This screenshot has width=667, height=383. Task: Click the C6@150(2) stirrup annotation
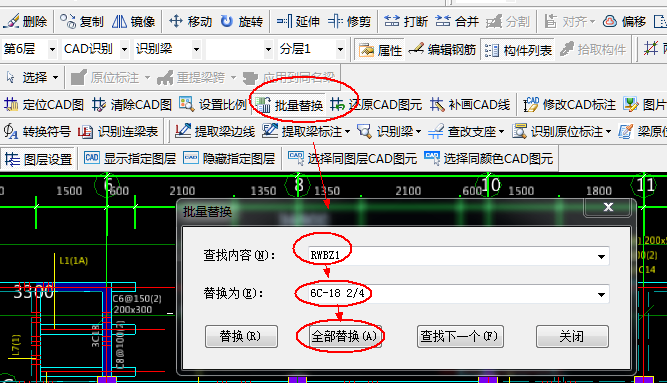(x=137, y=299)
